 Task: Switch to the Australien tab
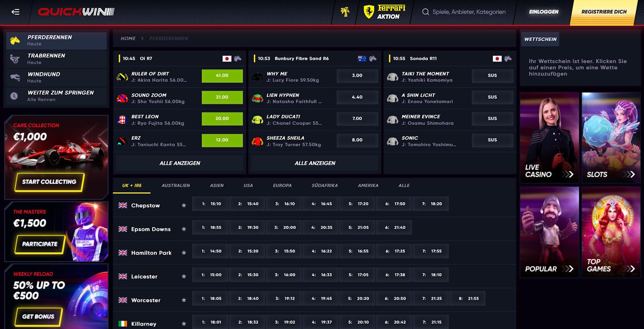point(176,186)
